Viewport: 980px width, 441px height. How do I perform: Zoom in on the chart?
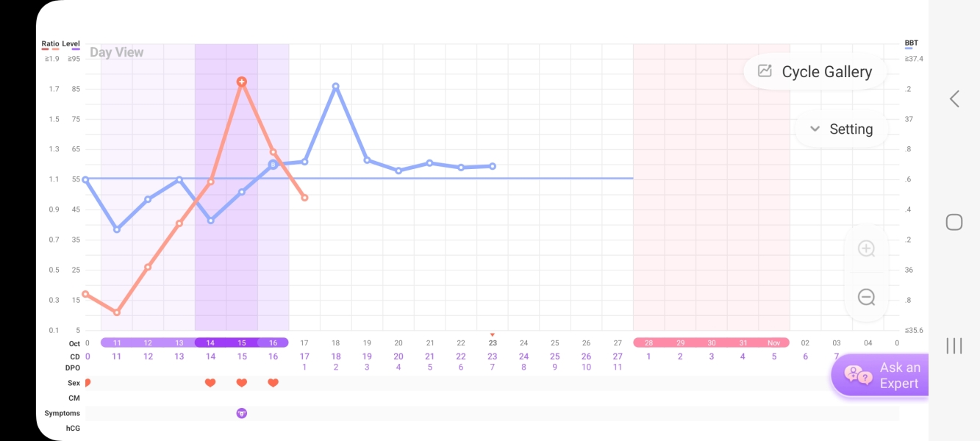pos(866,248)
